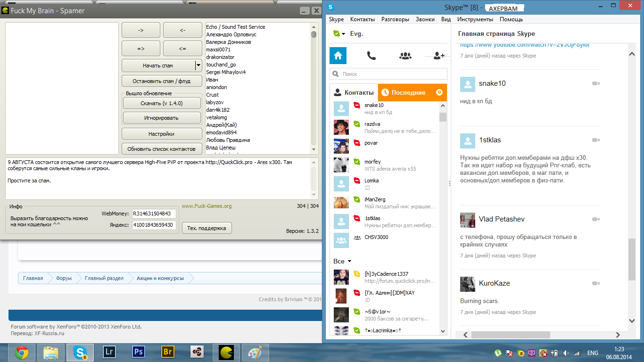Viewport: 644px width, 362px height.
Task: Click morfey avatar in recent list
Action: [341, 165]
